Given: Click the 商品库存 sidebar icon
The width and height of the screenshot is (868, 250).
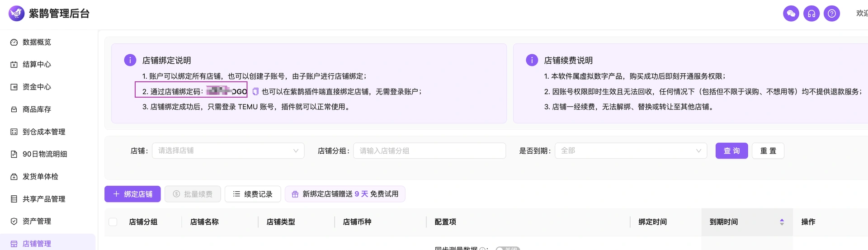Looking at the screenshot, I should (14, 109).
